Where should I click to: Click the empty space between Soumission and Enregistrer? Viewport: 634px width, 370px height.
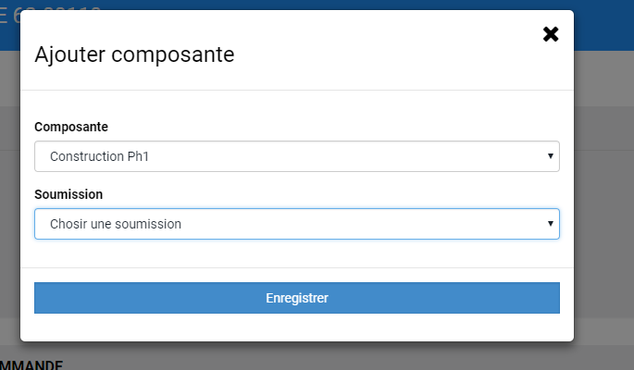pos(297,253)
